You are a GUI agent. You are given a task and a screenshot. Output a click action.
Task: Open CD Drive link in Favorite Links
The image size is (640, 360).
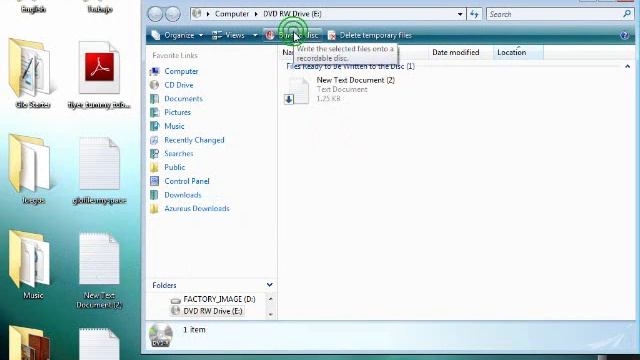pos(179,85)
